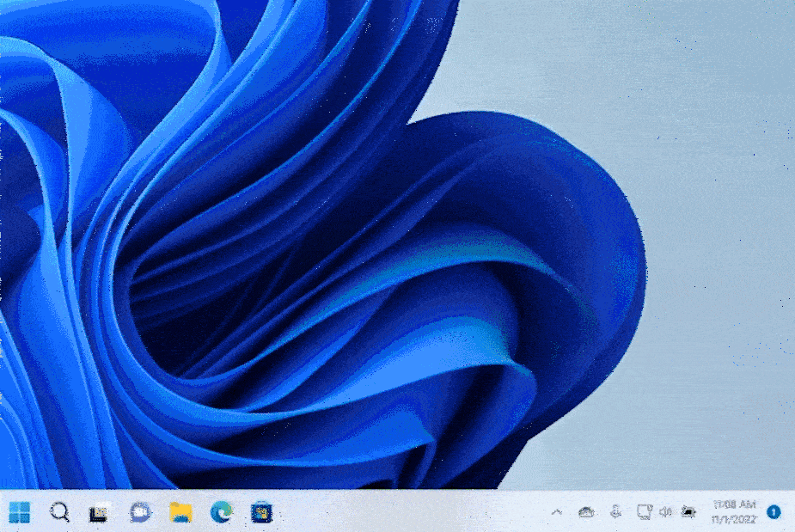795x532 pixels.
Task: Open network status monitor icon
Action: coord(645,511)
